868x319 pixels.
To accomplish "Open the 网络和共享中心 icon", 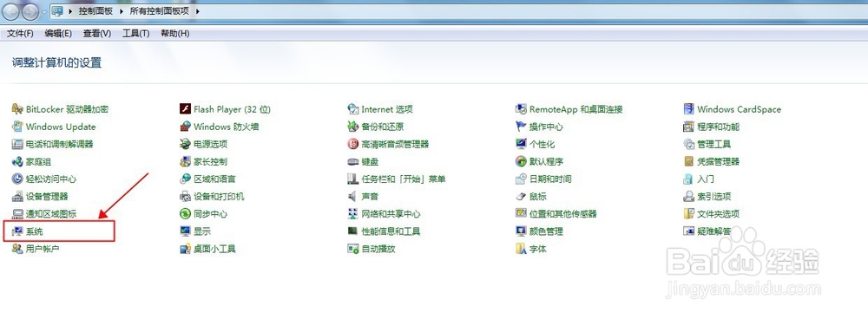I will (353, 214).
